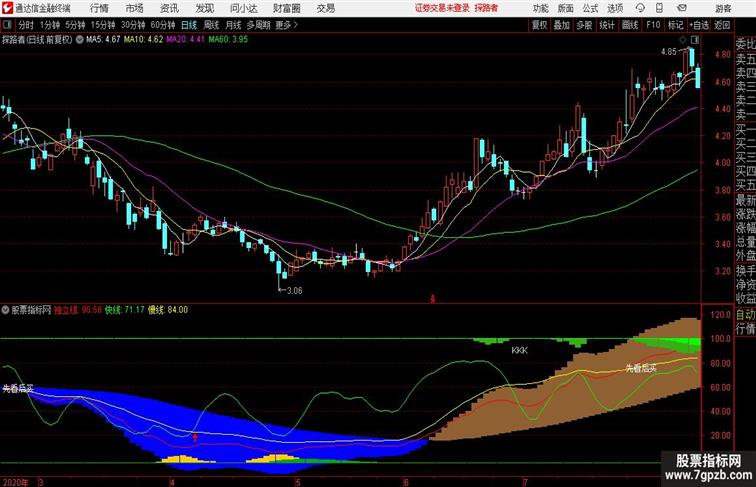Switch to the 1分钟 period tab
Viewport: 756px width, 487px height.
[50, 25]
